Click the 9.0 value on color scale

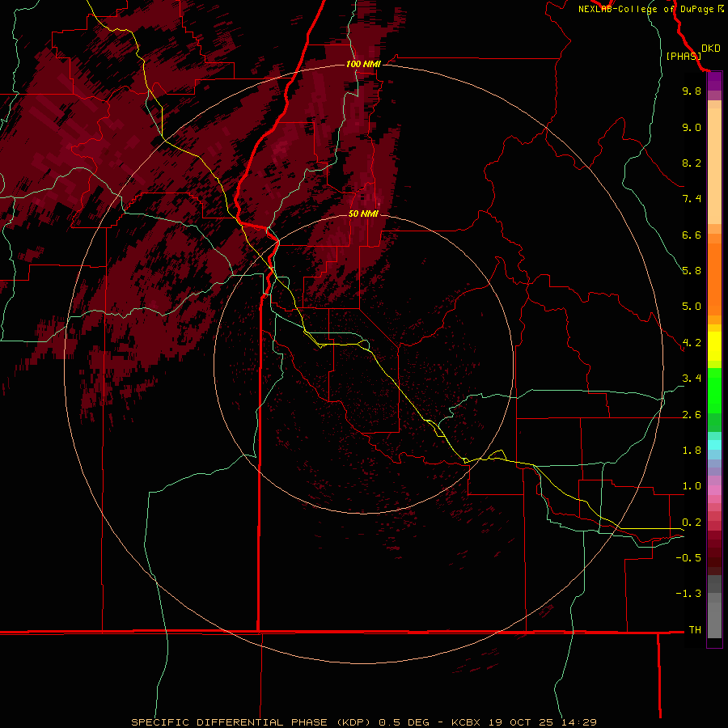tap(692, 127)
